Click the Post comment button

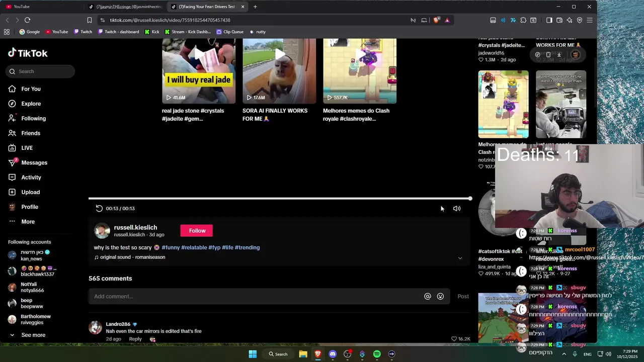point(463,296)
